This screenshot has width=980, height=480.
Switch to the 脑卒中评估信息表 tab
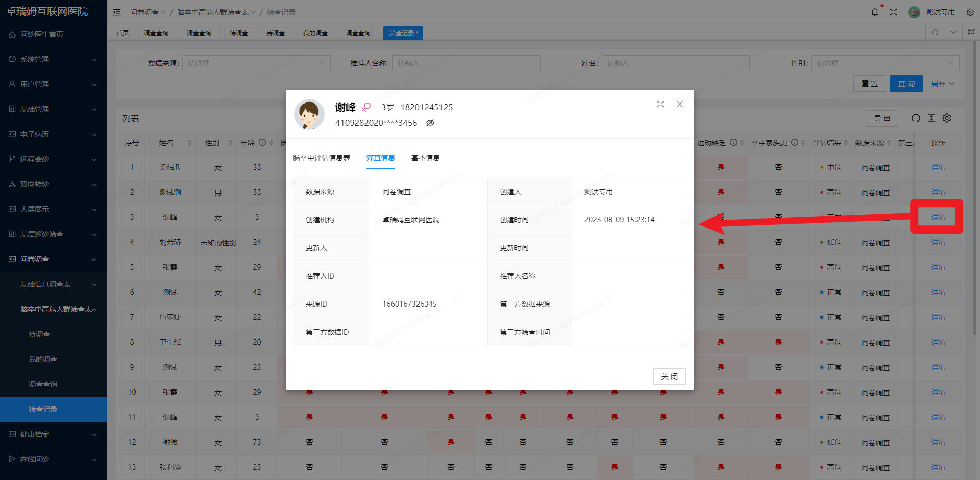[x=322, y=158]
